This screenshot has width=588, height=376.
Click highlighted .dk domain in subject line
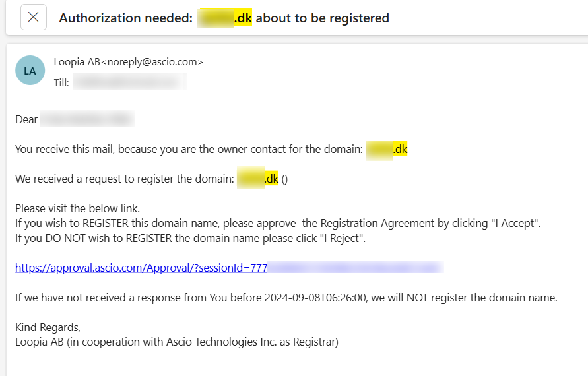[225, 18]
